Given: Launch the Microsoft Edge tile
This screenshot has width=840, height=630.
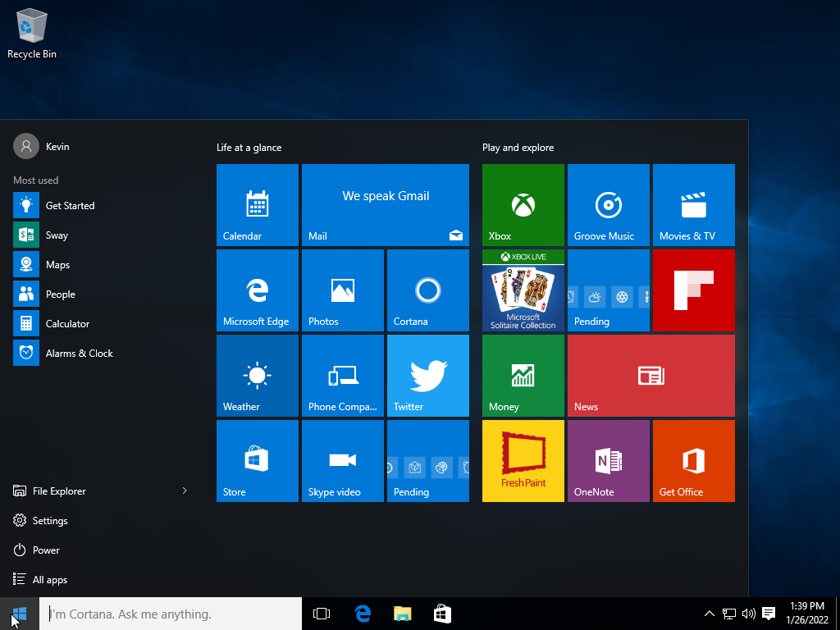Looking at the screenshot, I should click(x=258, y=290).
